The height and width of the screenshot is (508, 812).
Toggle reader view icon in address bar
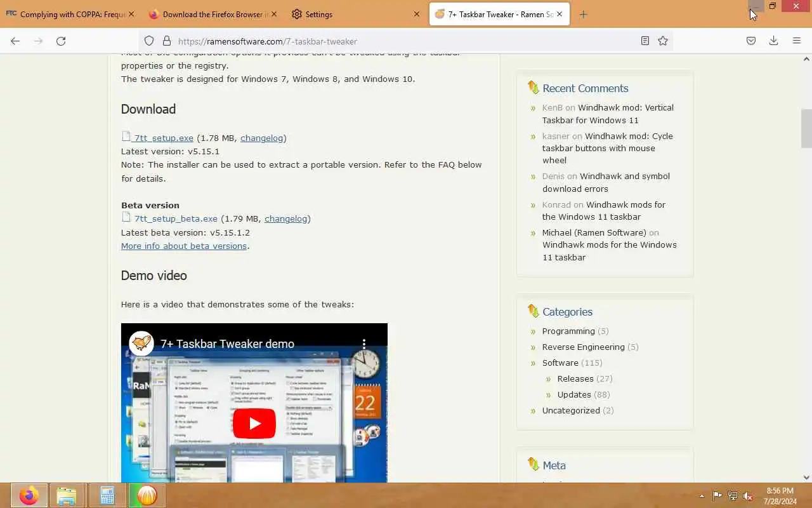(645, 41)
